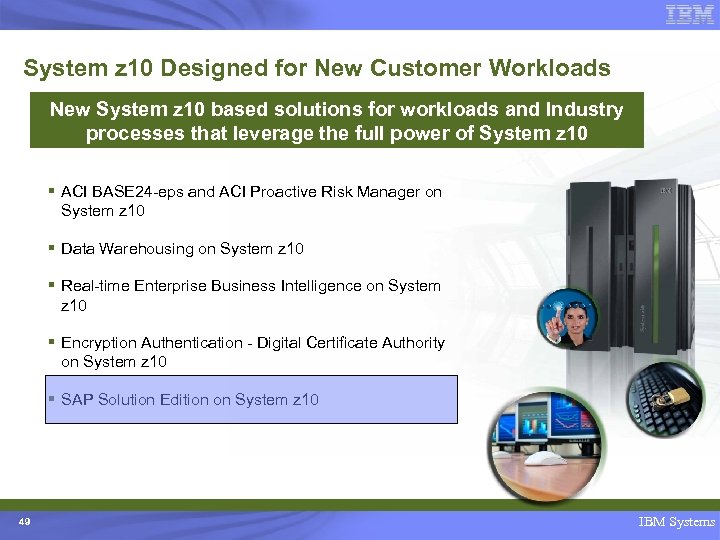Click the IBM logo in the header

[x=690, y=15]
